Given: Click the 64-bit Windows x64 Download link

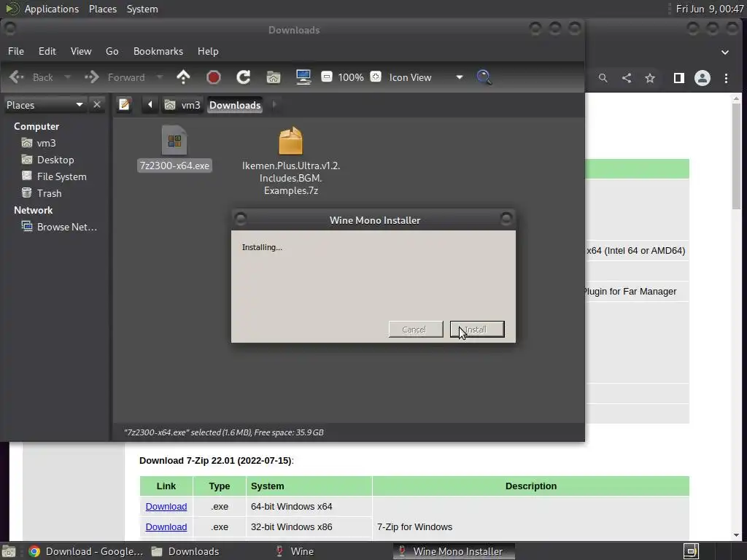Looking at the screenshot, I should 166,506.
